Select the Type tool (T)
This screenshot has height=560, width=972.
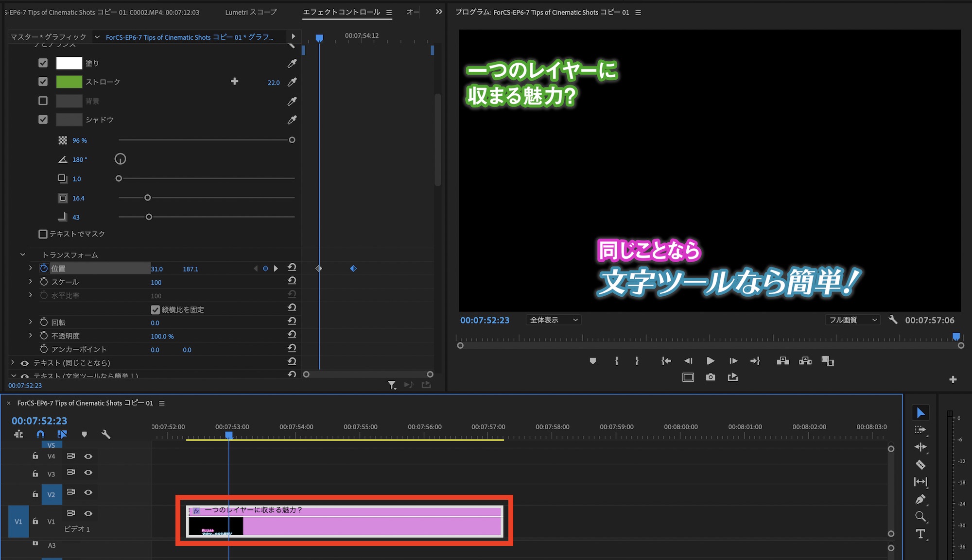[x=920, y=534]
